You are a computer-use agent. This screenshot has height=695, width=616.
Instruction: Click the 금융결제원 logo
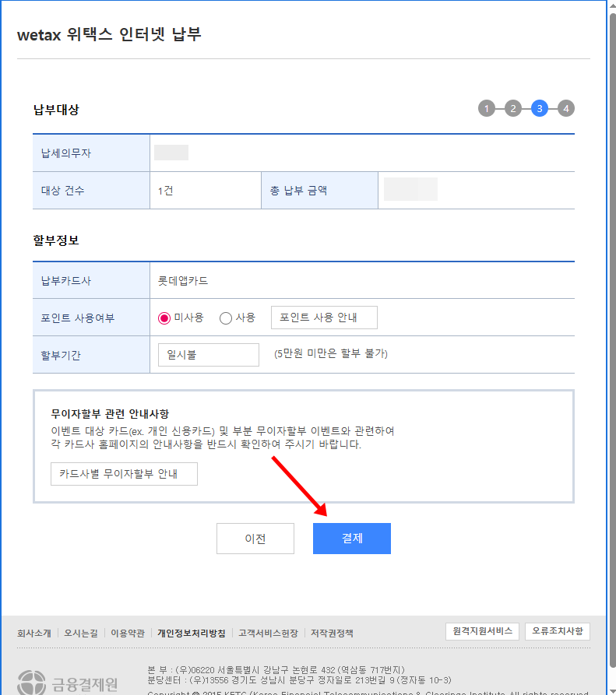pos(68,683)
